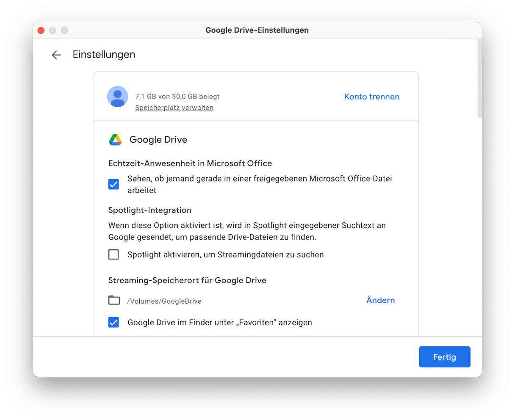Click the Fertig button
The height and width of the screenshot is (420, 515).
[445, 357]
